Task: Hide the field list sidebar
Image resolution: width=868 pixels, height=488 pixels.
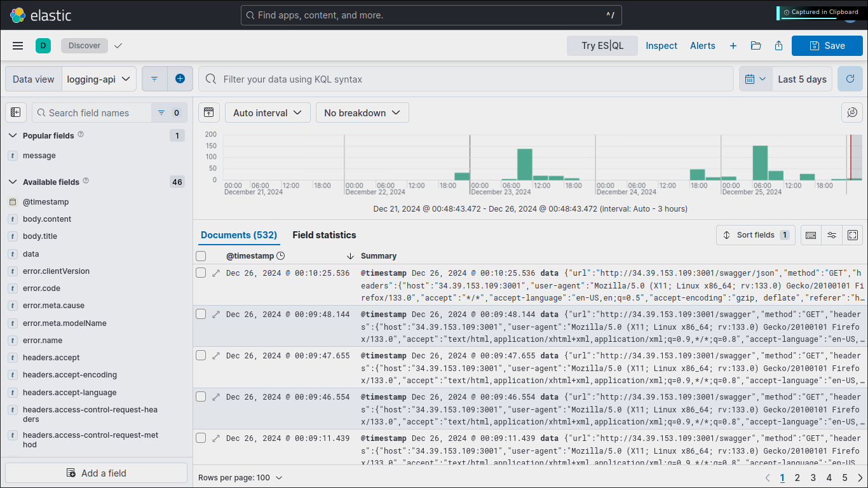Action: [16, 112]
